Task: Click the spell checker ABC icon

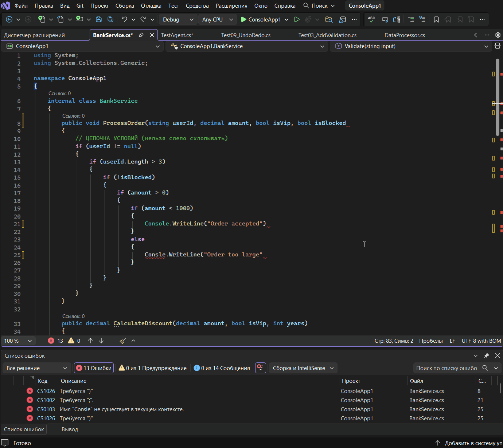Action: click(371, 19)
